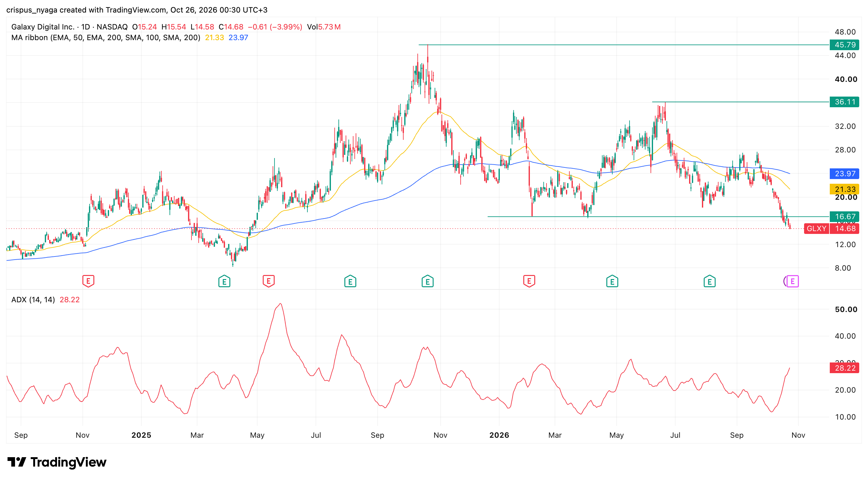Click the TradingView logo
Screen dimensions: 868x481
57,462
